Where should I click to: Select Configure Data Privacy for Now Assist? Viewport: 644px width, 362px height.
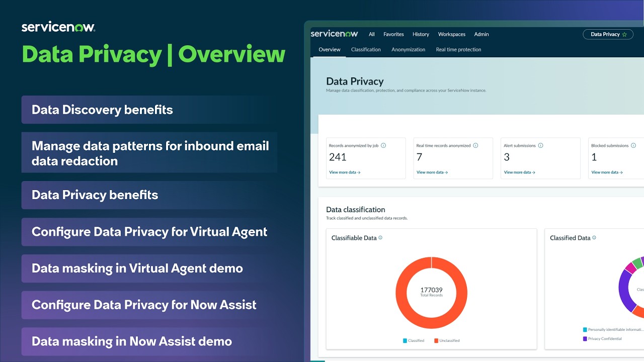[x=149, y=305]
